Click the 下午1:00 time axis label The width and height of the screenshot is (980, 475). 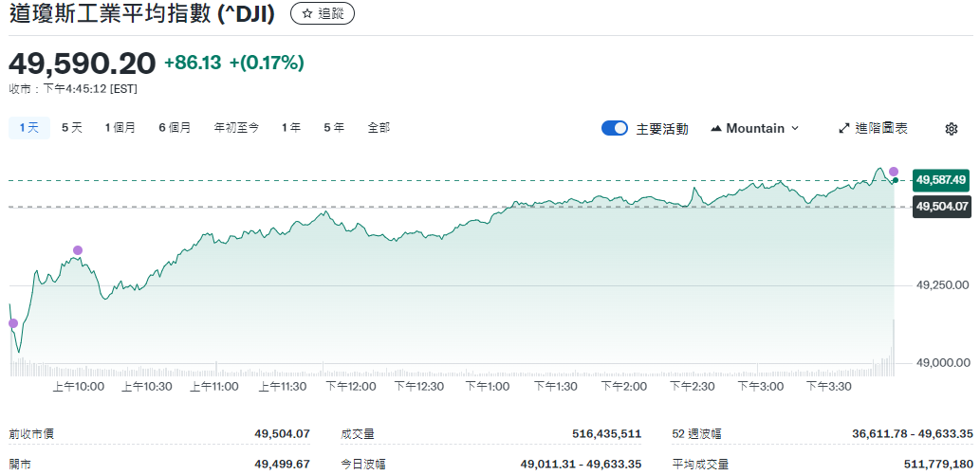(x=488, y=387)
